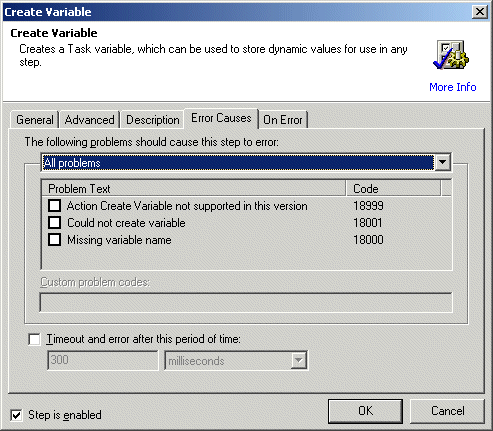Viewport: 493px width, 431px height.
Task: Toggle the Timeout and error checkbox
Action: 34,339
